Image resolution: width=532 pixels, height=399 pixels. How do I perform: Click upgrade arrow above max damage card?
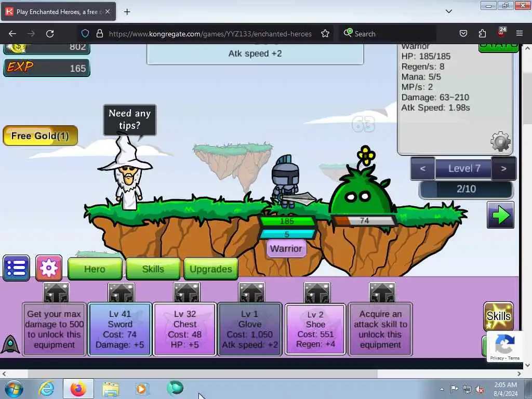[56, 292]
